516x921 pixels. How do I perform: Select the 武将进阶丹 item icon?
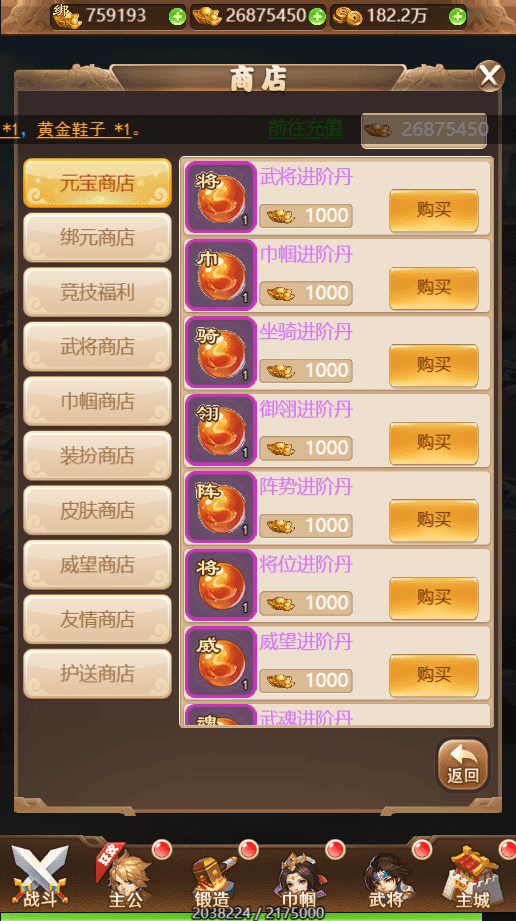click(x=220, y=197)
